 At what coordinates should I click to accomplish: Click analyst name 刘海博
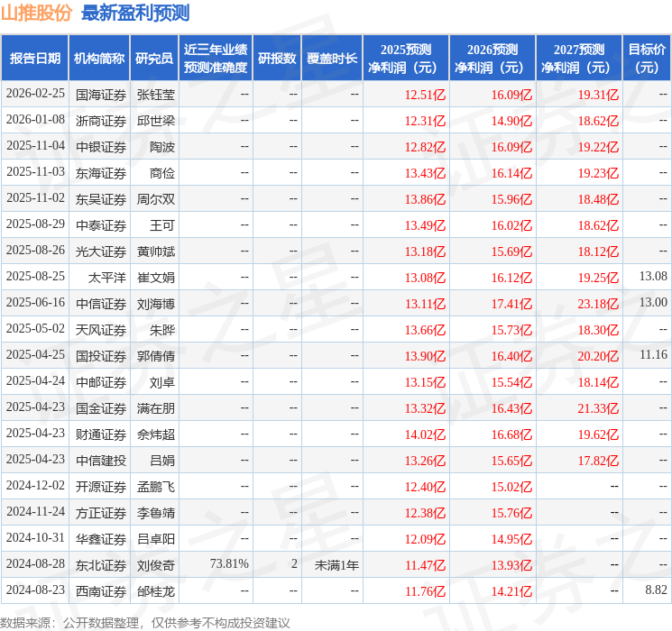click(155, 304)
